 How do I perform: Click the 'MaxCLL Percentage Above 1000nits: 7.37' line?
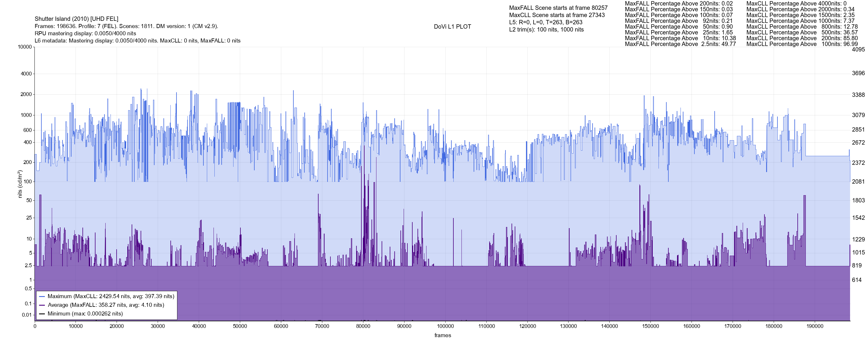coord(800,21)
